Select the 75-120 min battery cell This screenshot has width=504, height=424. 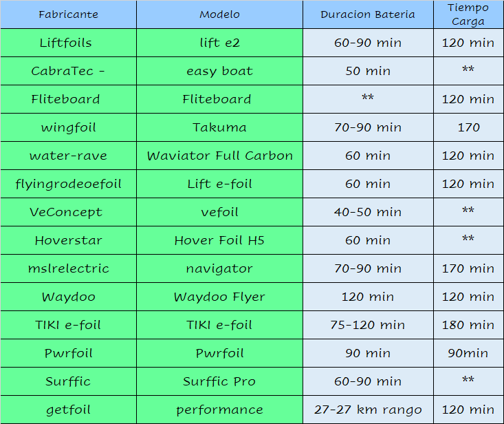click(x=368, y=325)
